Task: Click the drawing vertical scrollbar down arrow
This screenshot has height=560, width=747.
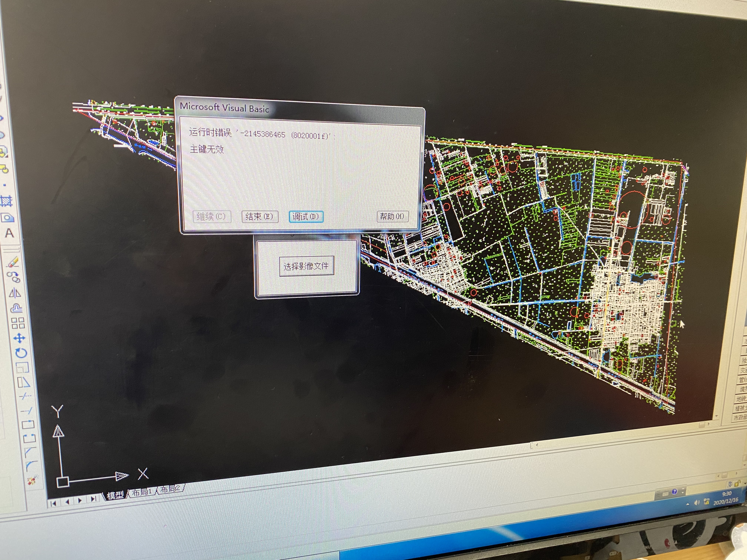Action: pyautogui.click(x=716, y=416)
